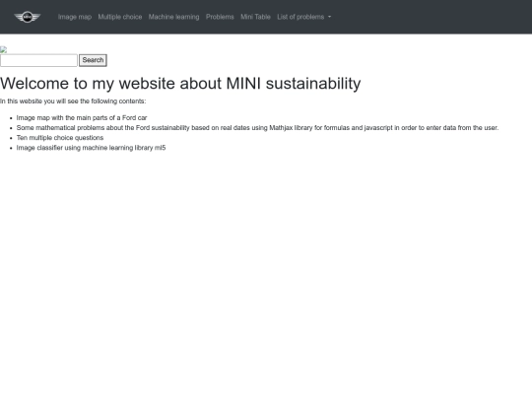Image resolution: width=532 pixels, height=399 pixels.
Task: Expand the List of problems dropdown
Action: pyautogui.click(x=304, y=17)
